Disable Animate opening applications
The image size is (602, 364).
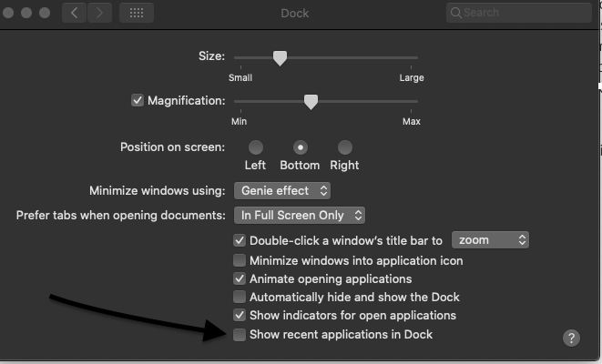pos(240,278)
